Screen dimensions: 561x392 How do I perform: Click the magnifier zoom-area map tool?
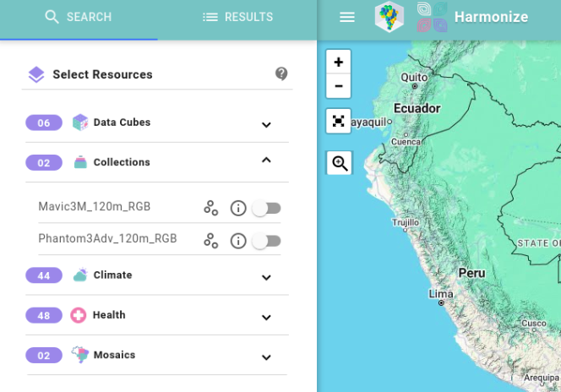tap(340, 163)
